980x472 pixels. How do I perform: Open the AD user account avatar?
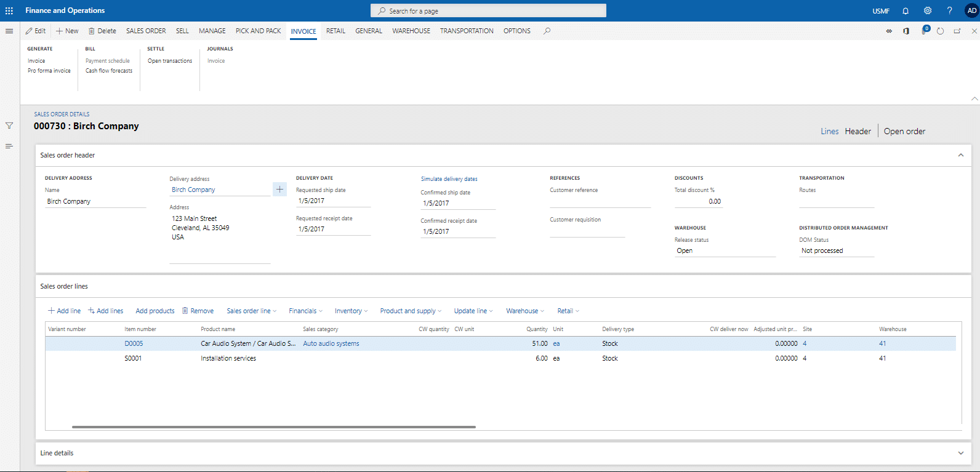point(971,10)
